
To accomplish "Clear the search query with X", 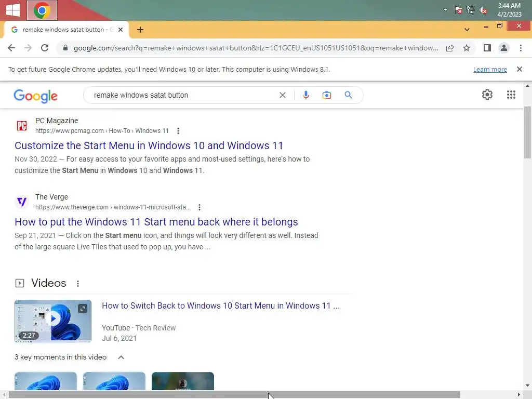I will 282,95.
